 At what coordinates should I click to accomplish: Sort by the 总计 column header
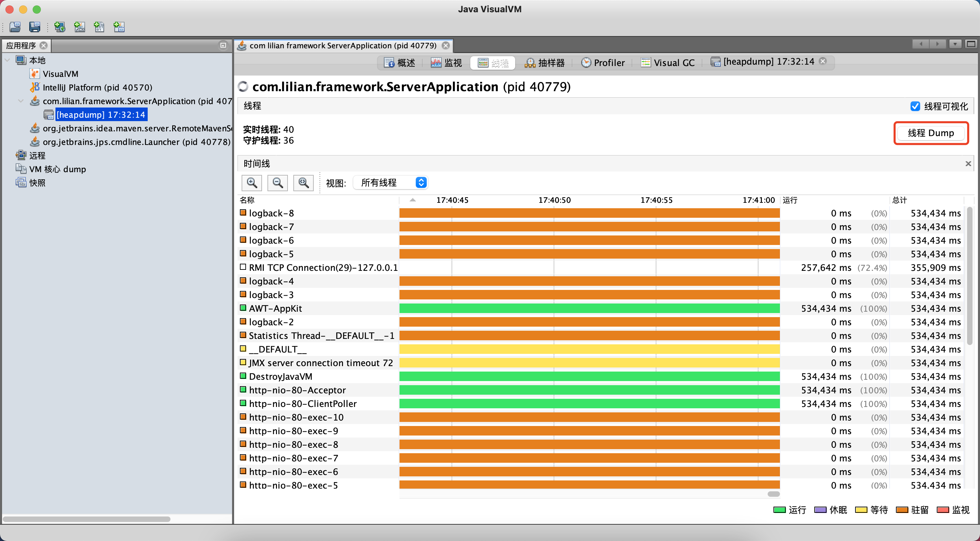pyautogui.click(x=927, y=200)
